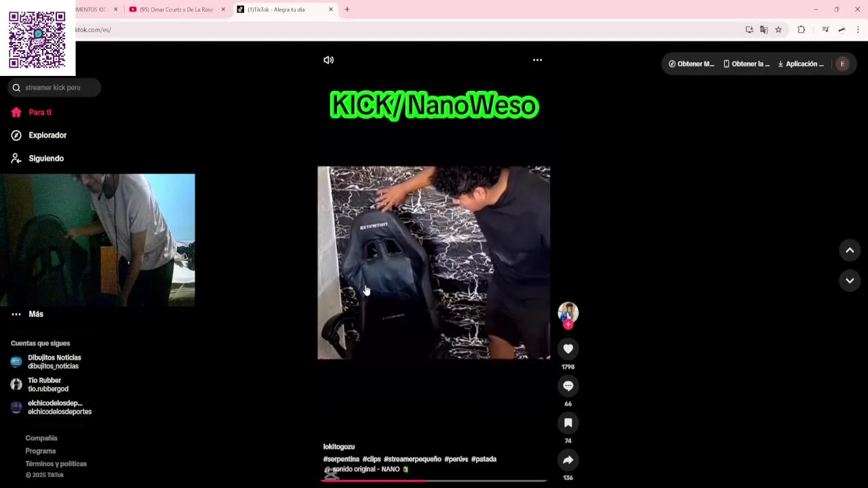This screenshot has height=488, width=868.
Task: Click the 74 saves count
Action: (x=568, y=441)
